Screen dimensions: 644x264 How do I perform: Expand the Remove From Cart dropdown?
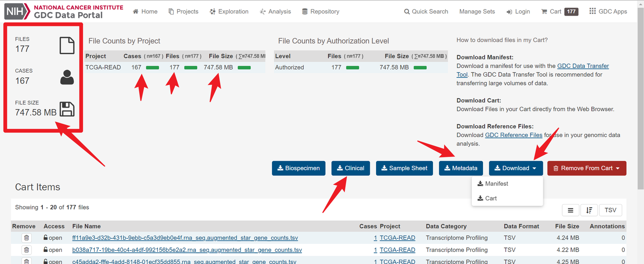586,168
